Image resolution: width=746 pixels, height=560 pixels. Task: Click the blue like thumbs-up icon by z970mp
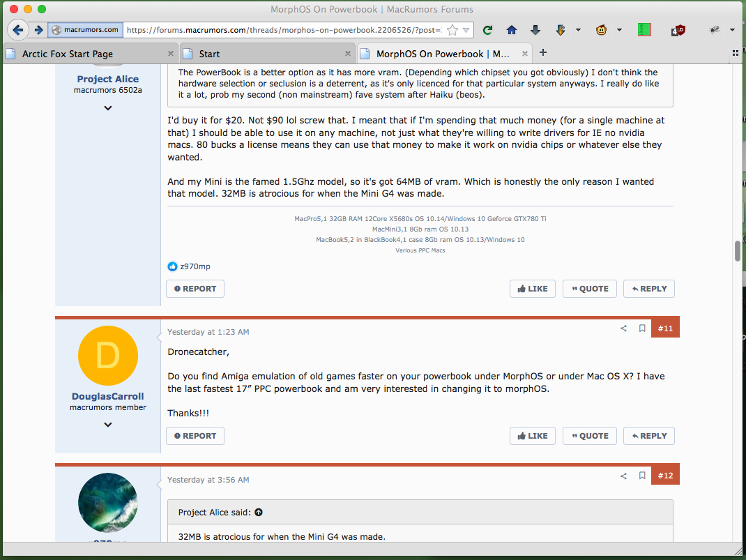pos(172,266)
